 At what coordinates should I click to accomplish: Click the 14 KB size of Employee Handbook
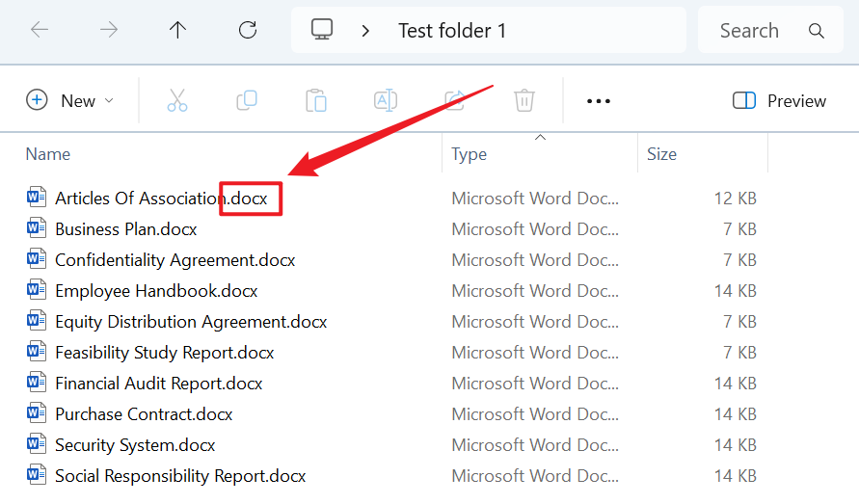pyautogui.click(x=735, y=291)
